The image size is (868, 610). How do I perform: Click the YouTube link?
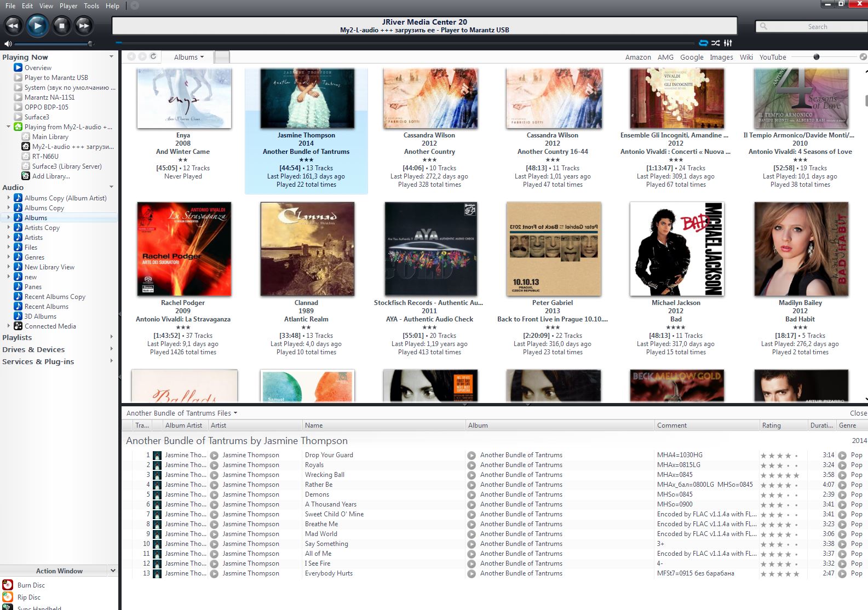click(772, 57)
